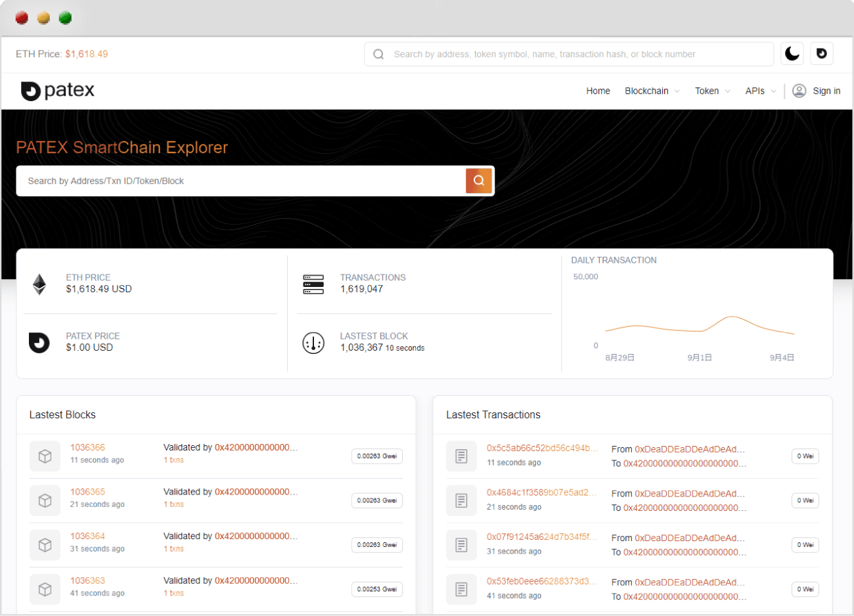Viewport: 854px width, 616px height.
Task: Click 0 Wei badge for transaction 0x53feb0ee...
Action: (805, 589)
